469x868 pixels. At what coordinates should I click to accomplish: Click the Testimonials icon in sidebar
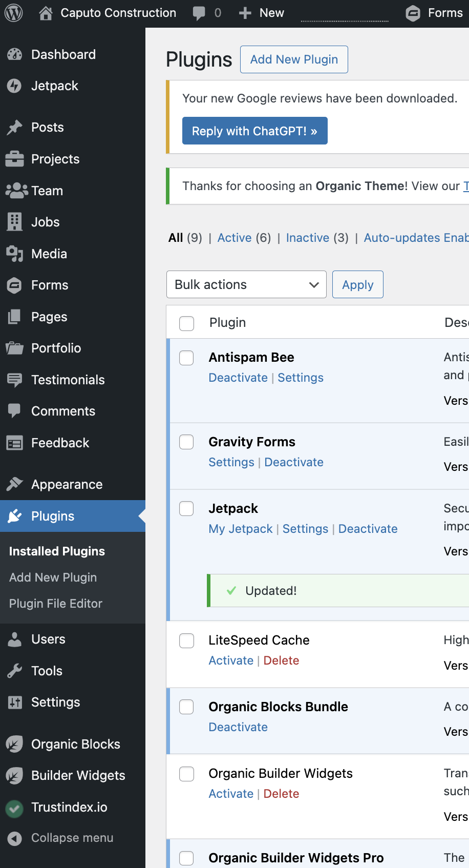tap(15, 380)
